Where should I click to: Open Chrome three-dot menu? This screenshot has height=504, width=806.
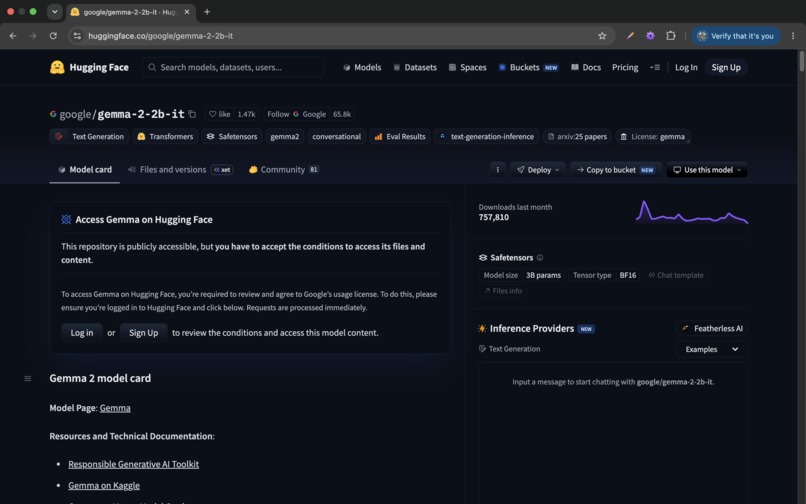tap(793, 36)
